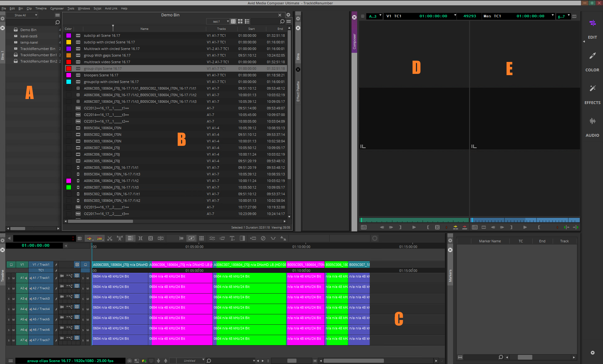603x364 pixels.
Task: Click cyan color swatch of groupclip with circled Scene
Action: pos(69,82)
